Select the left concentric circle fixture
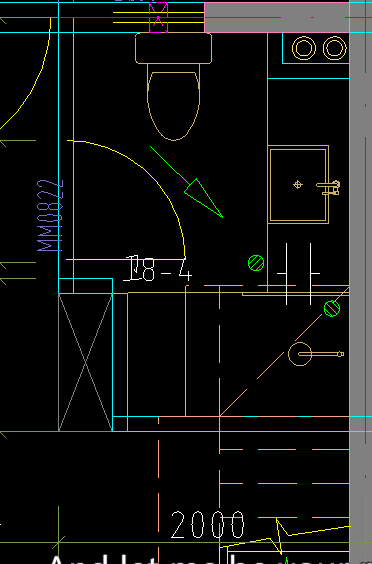This screenshot has height=564, width=372. pyautogui.click(x=304, y=48)
